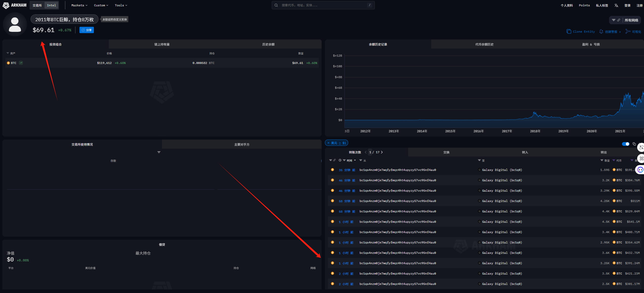Click the leftmost filter icon in transfers header
Image resolution: width=644 pixels, height=293 pixels.
330,160
